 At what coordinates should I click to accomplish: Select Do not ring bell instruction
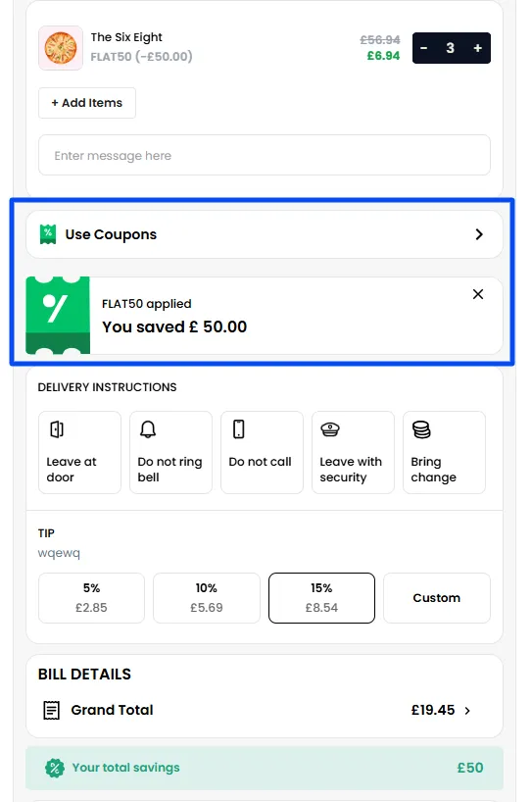click(170, 452)
